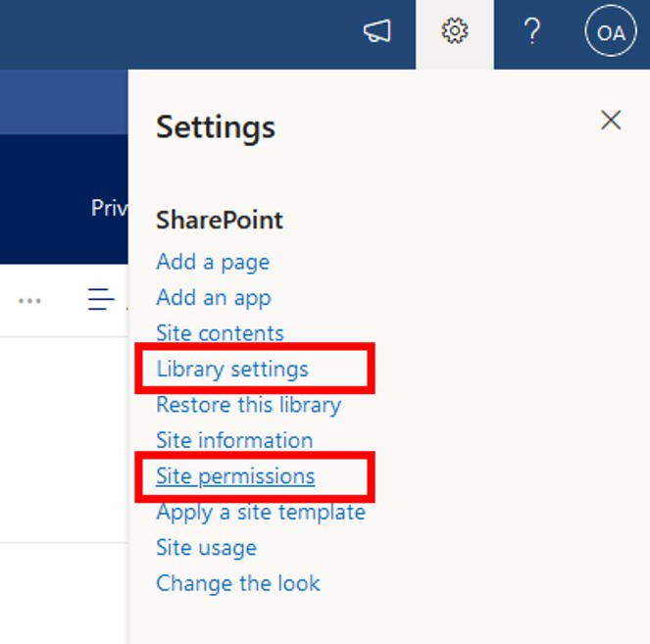Open the OA account avatar menu
650x644 pixels.
point(611,33)
